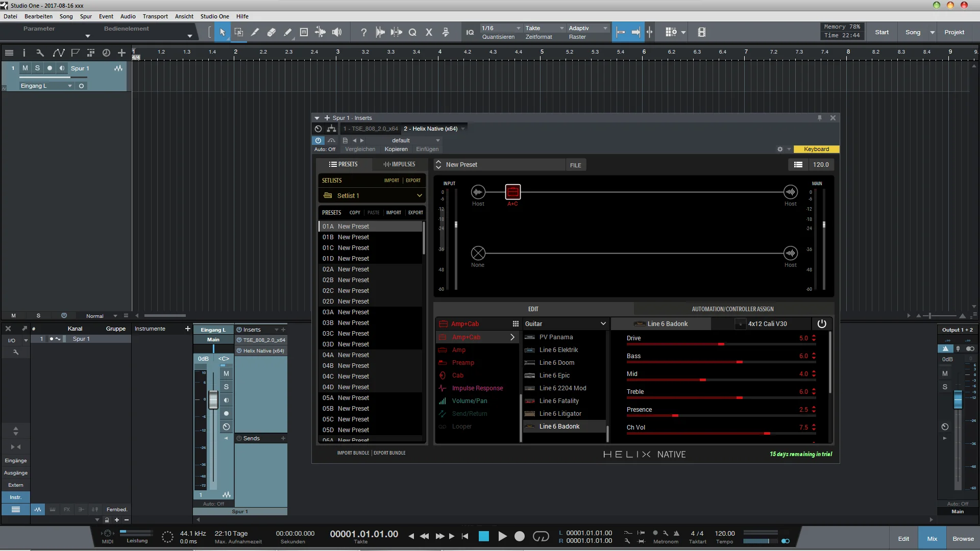980x551 pixels.
Task: Select the range tool in toolbar
Action: tap(238, 32)
